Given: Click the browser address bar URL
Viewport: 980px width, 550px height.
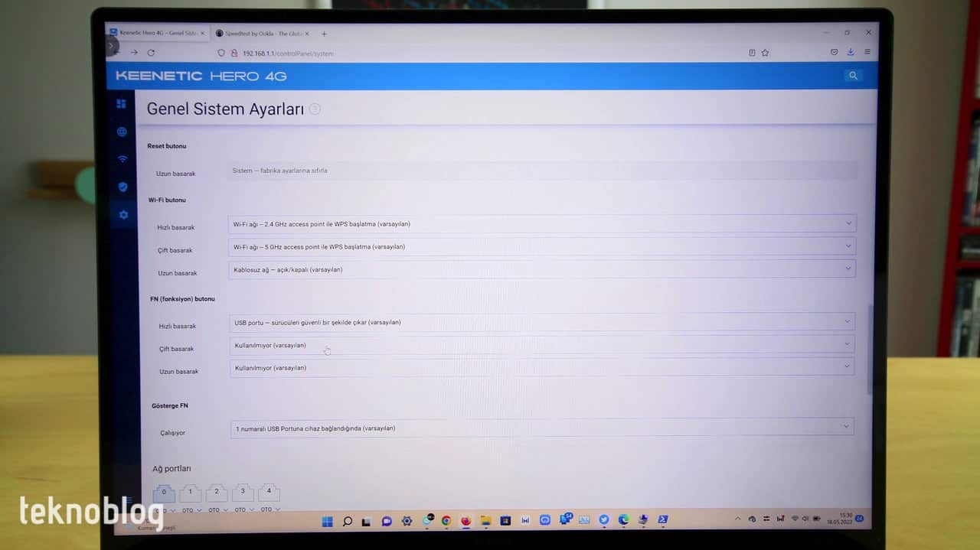Looking at the screenshot, I should 288,54.
